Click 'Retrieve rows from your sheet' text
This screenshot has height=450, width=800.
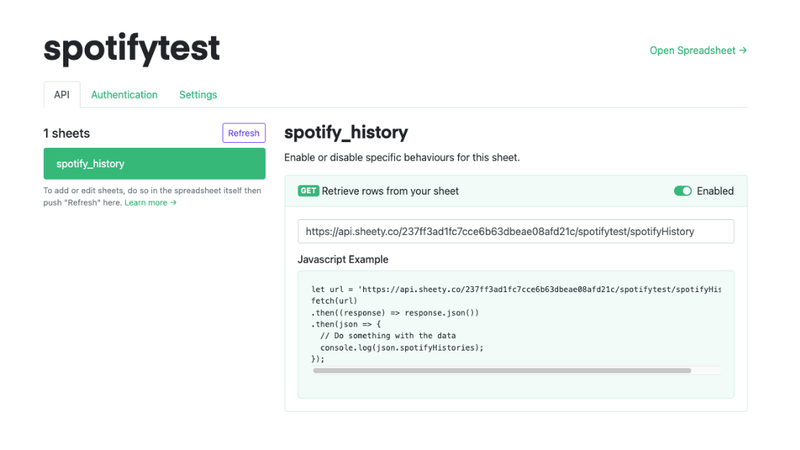tap(390, 191)
